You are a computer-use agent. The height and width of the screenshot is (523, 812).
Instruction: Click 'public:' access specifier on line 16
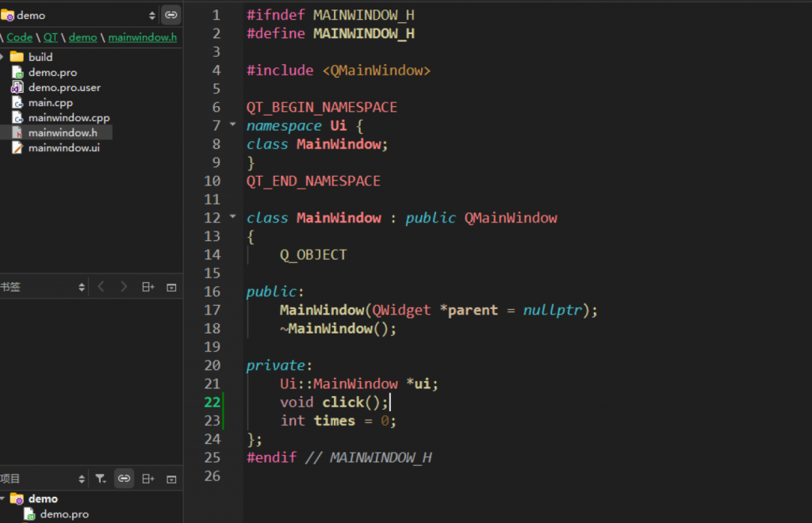pyautogui.click(x=275, y=292)
